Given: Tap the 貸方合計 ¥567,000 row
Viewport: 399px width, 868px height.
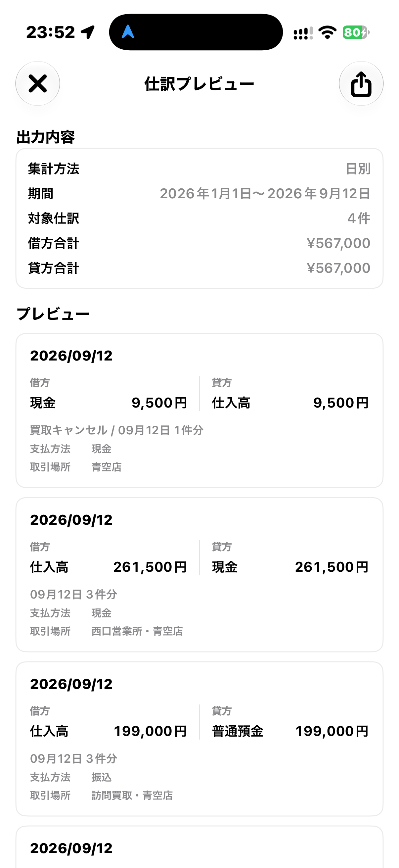Looking at the screenshot, I should [199, 268].
